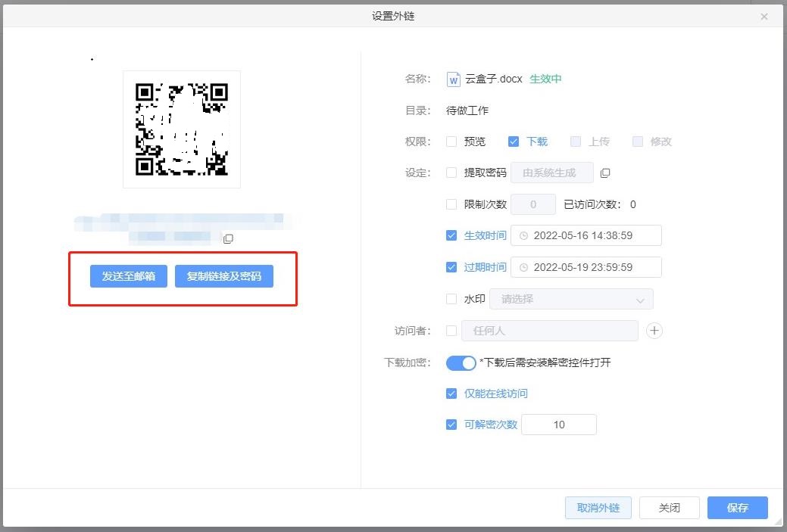The image size is (787, 532).
Task: Click the 任何人 visitor field
Action: (550, 331)
